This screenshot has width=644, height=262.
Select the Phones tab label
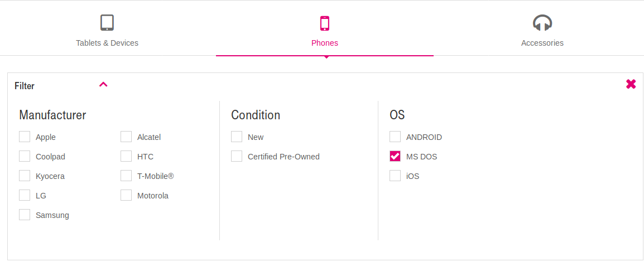(324, 42)
